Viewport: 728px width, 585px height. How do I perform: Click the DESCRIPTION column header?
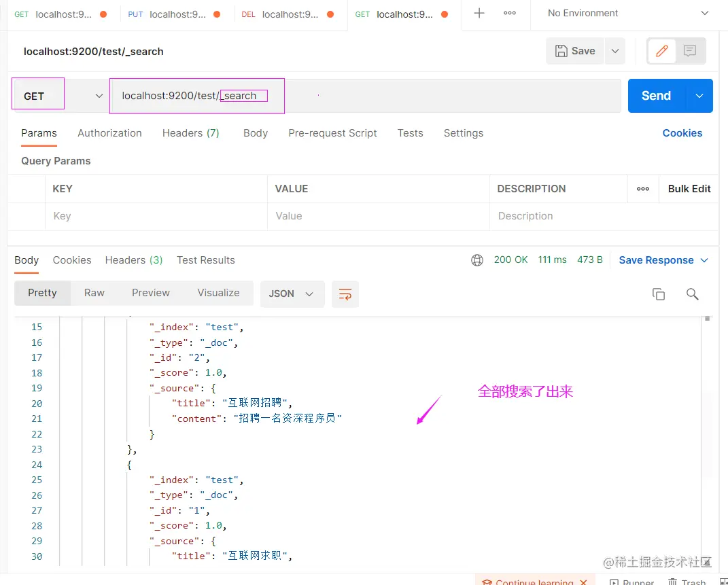[531, 189]
